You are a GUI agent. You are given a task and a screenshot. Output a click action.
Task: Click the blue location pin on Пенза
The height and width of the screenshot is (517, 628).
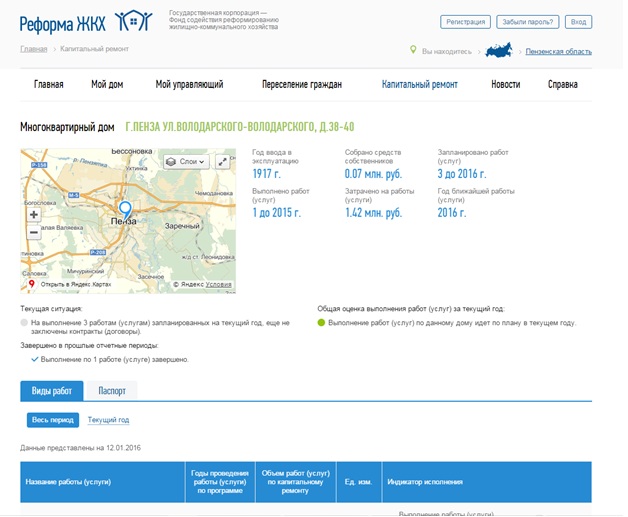(125, 209)
